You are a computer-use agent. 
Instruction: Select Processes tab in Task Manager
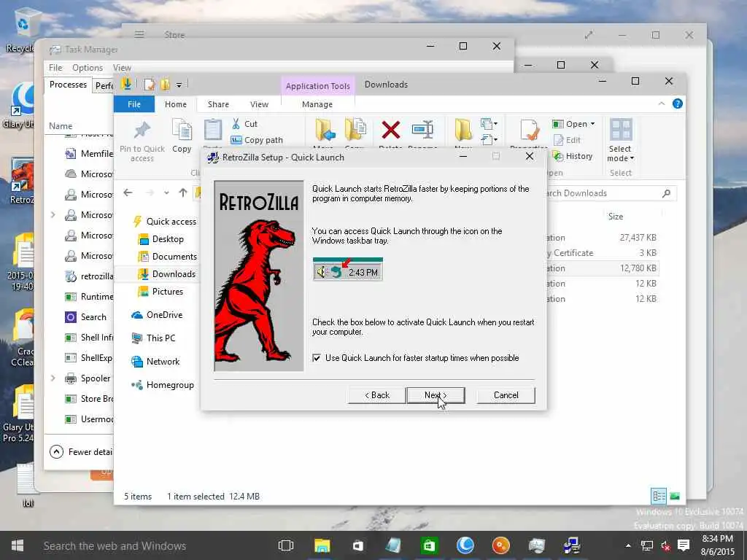click(68, 85)
